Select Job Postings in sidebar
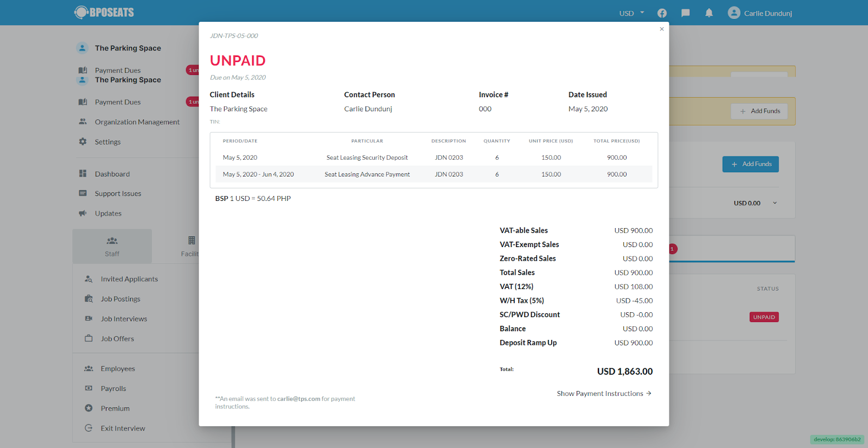The image size is (868, 448). [x=120, y=299]
